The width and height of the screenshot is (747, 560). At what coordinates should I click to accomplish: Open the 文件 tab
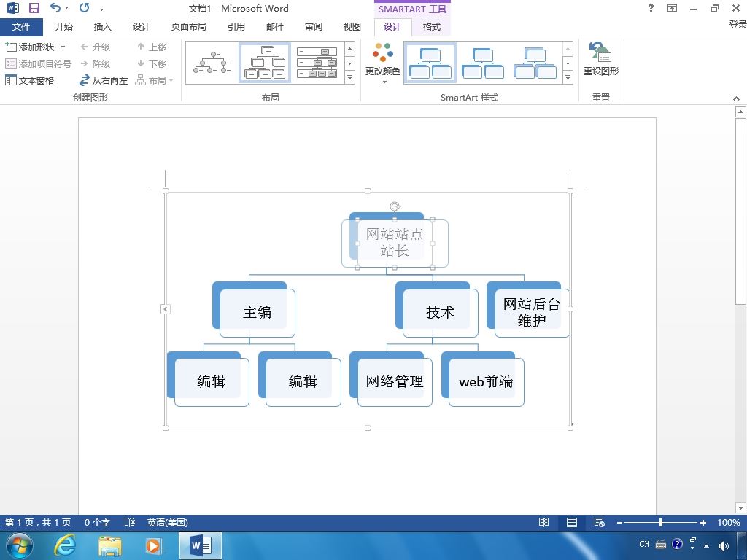click(21, 27)
